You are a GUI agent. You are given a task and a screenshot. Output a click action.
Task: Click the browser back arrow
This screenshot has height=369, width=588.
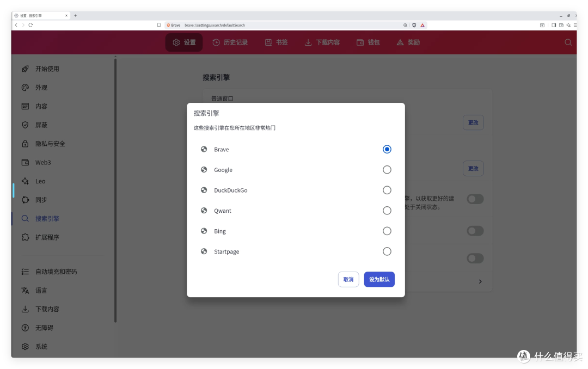click(16, 25)
